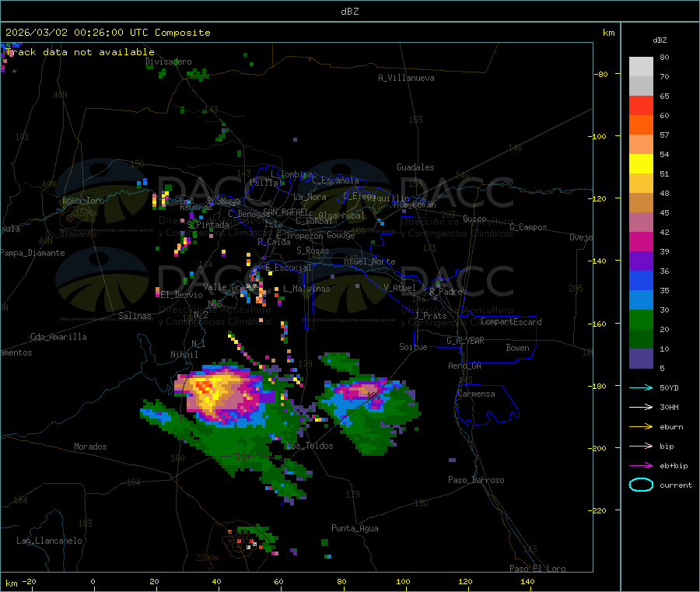The image size is (700, 592).
Task: Click the '140' tick on the bottom axis
Action: pos(527,581)
